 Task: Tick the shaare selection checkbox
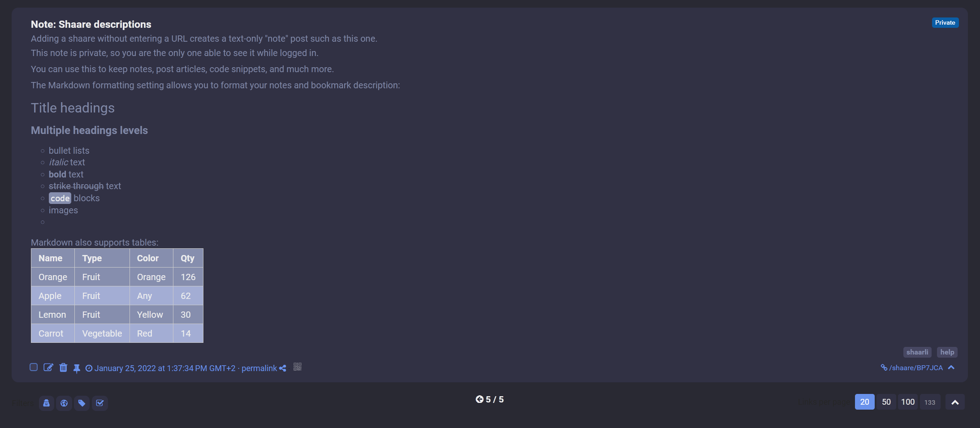(34, 367)
